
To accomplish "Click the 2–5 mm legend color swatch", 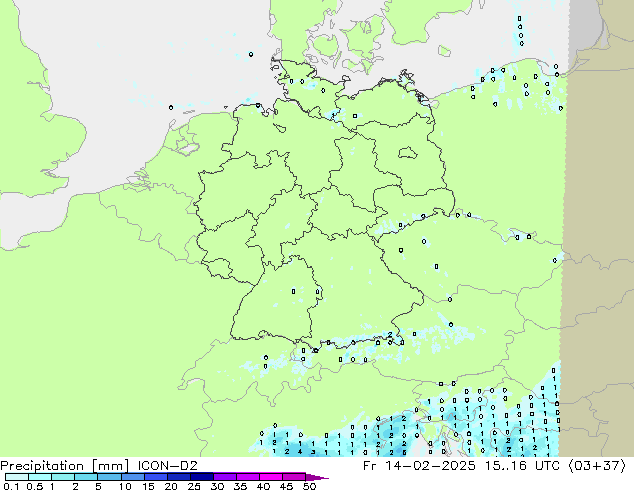I will (x=86, y=477).
